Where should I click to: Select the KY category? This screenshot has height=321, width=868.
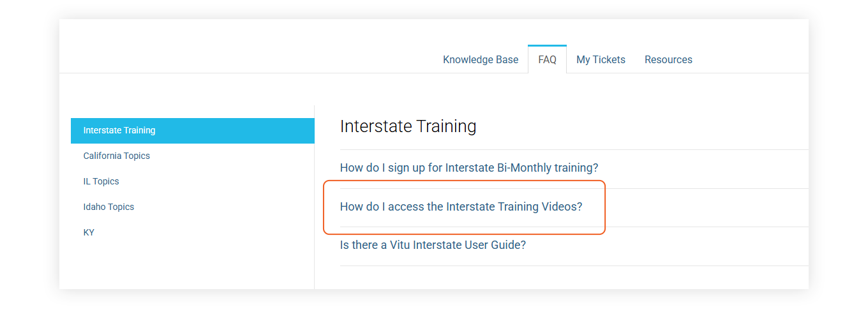tap(89, 232)
